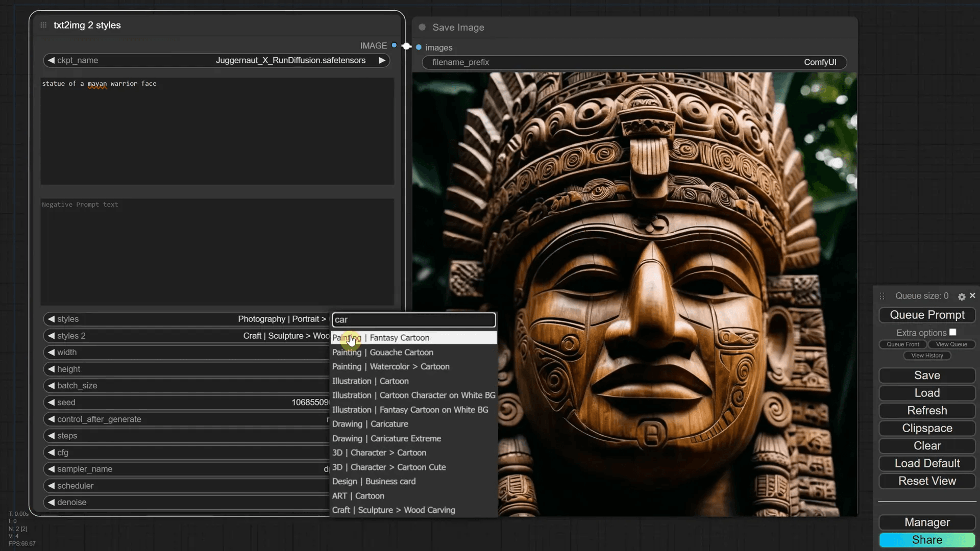980x551 pixels.
Task: Click the txt2img node drag-handle icon
Action: [x=43, y=25]
